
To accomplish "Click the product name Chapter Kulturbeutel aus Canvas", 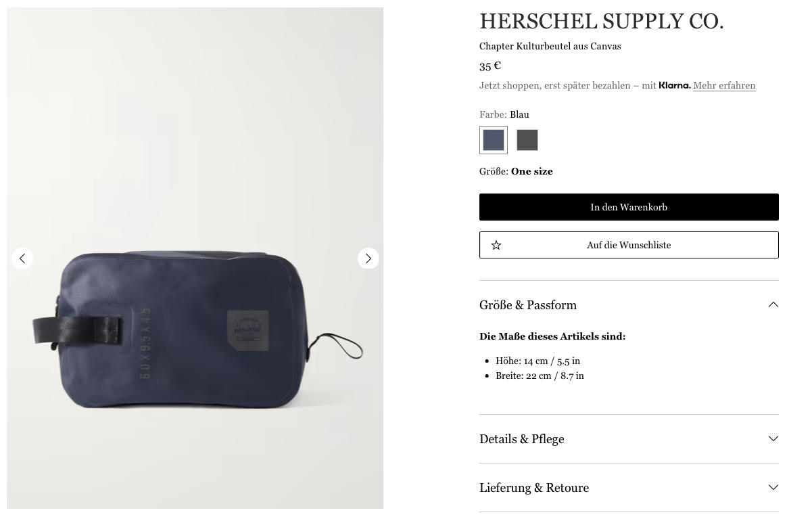I will click(550, 46).
